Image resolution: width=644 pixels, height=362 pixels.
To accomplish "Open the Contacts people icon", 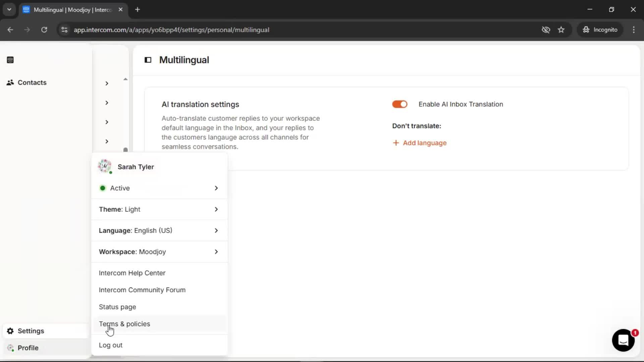I will (10, 82).
